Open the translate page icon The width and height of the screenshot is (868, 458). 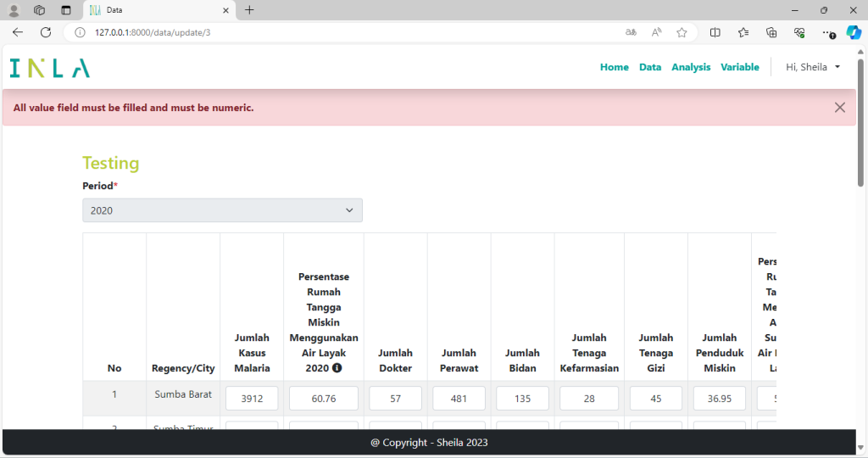pos(631,32)
